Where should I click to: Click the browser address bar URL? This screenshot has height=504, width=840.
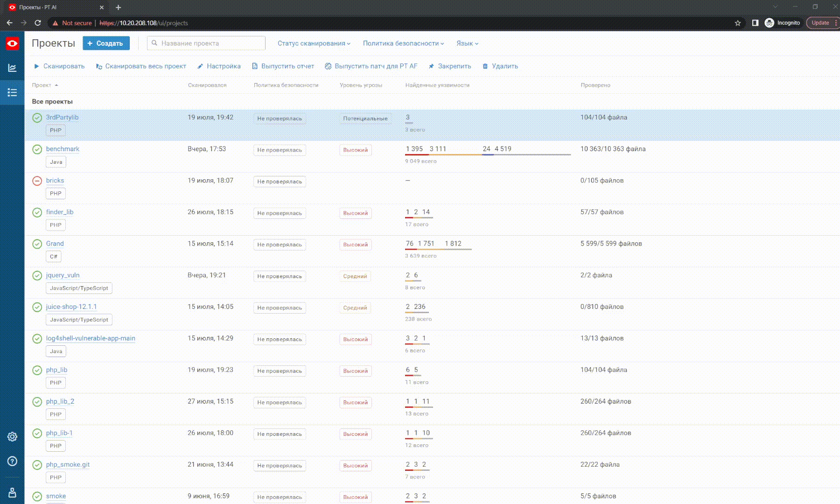pyautogui.click(x=144, y=23)
